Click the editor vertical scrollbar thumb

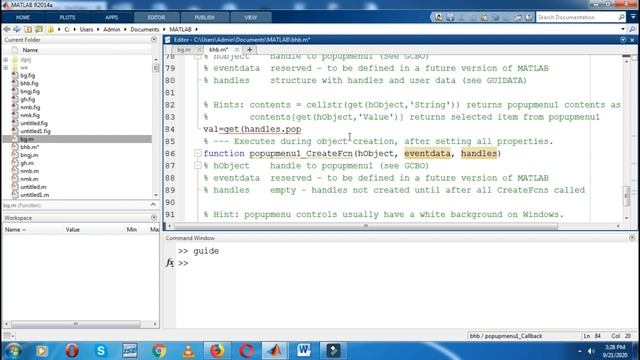(x=627, y=196)
